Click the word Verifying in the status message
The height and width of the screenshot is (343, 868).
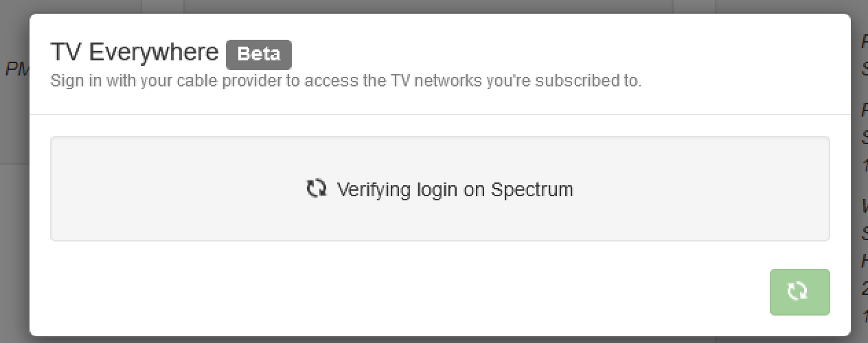374,189
